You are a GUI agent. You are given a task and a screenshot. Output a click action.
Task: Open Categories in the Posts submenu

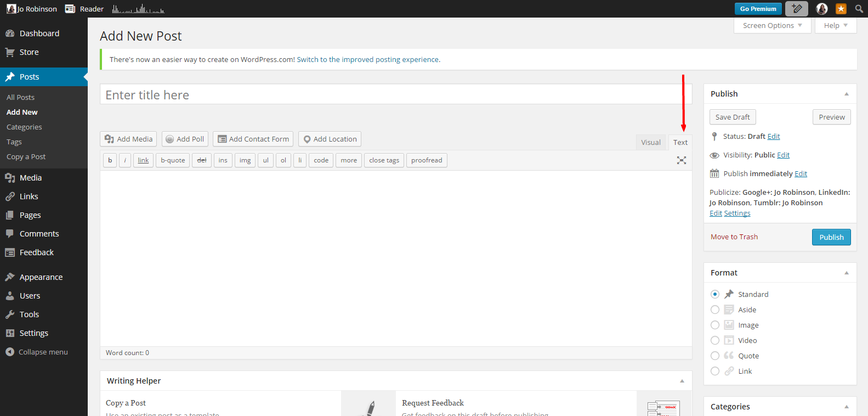[24, 127]
